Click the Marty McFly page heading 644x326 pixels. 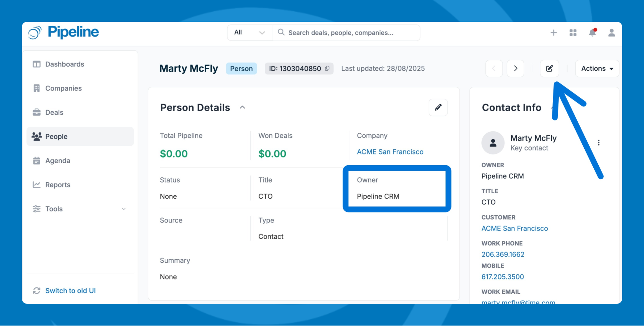(189, 68)
